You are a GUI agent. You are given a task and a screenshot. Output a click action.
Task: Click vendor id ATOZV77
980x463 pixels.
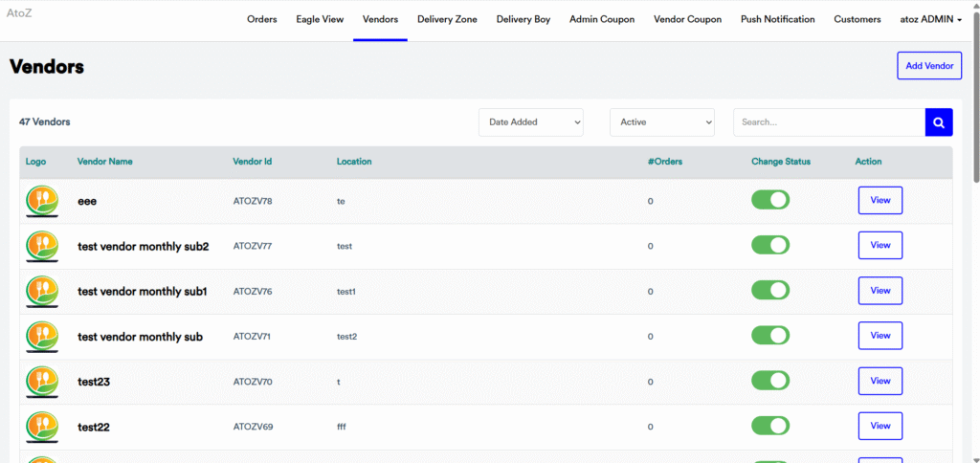pyautogui.click(x=253, y=246)
